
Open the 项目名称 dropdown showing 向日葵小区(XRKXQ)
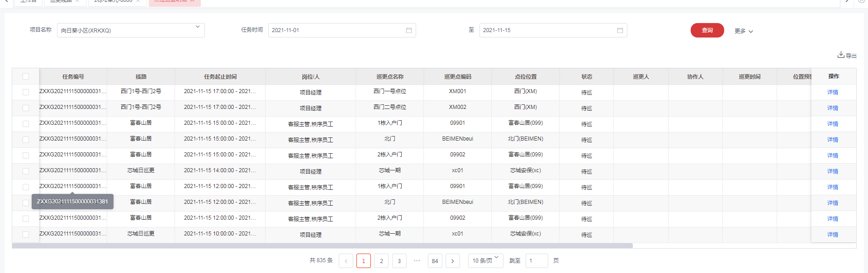coord(131,30)
